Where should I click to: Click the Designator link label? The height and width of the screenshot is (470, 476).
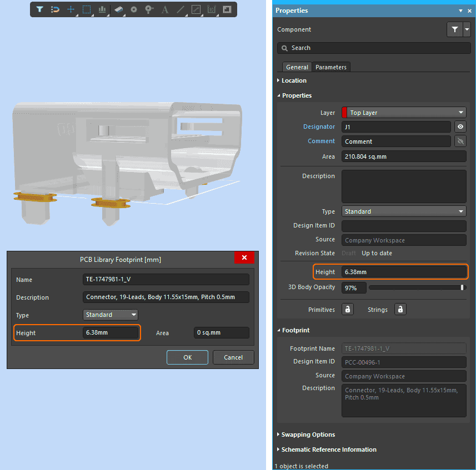point(319,127)
